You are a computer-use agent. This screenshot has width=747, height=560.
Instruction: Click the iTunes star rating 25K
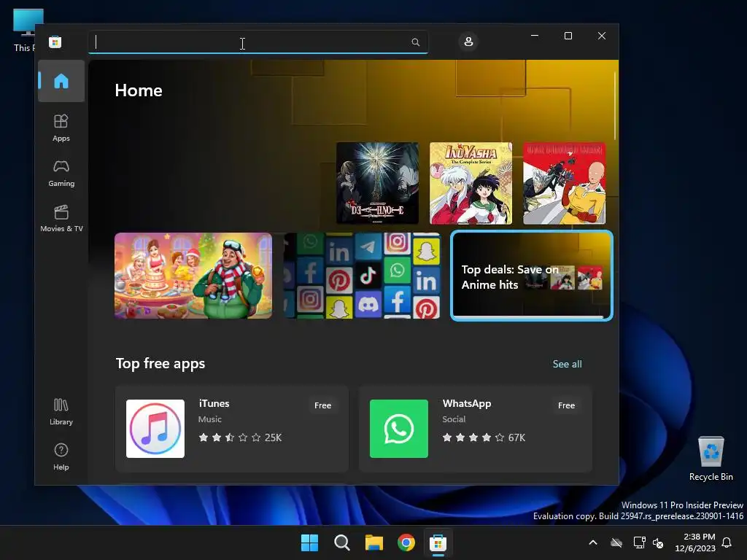(x=240, y=437)
